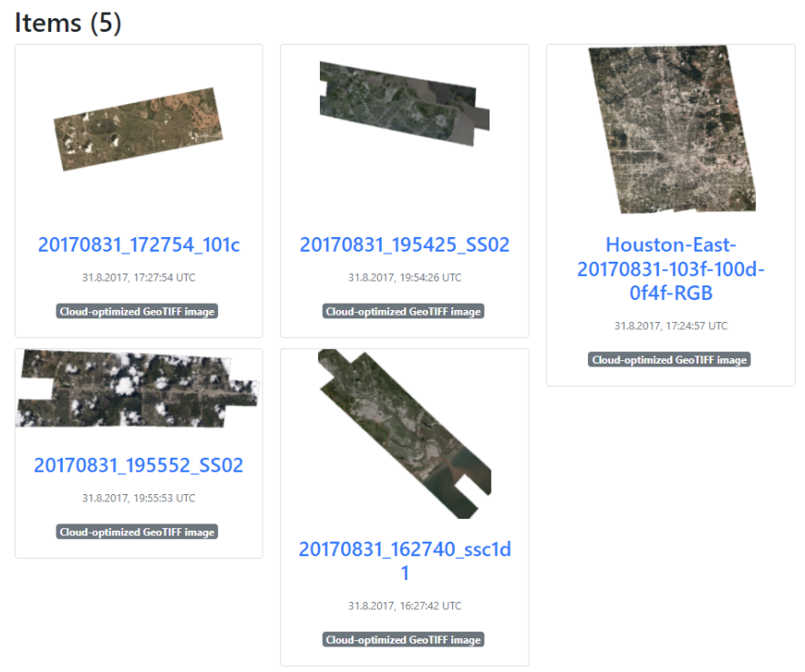Click the 17:24:57 UTC timestamp
Screen dimensions: 805x672
pyautogui.click(x=670, y=326)
